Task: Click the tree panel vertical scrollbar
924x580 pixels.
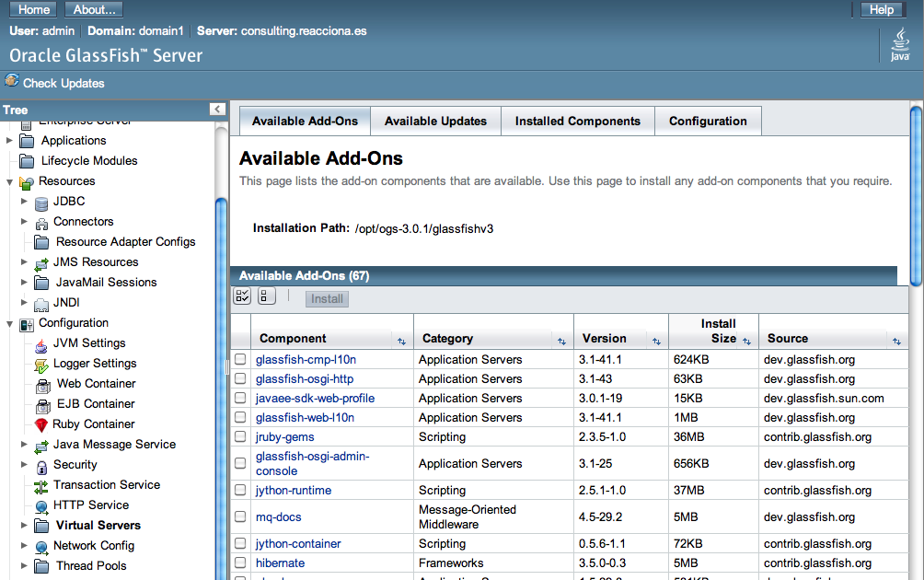Action: tap(222, 389)
